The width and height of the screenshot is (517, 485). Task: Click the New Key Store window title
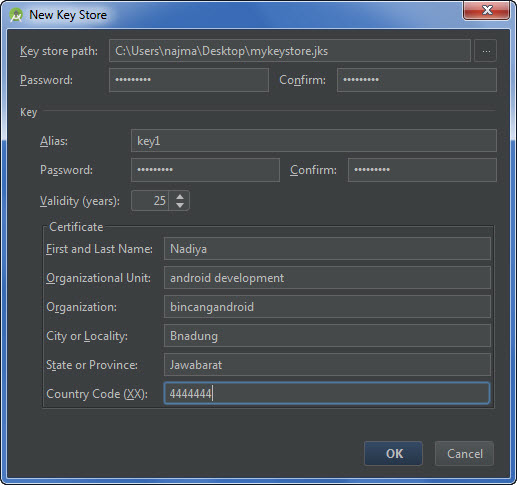coord(68,15)
